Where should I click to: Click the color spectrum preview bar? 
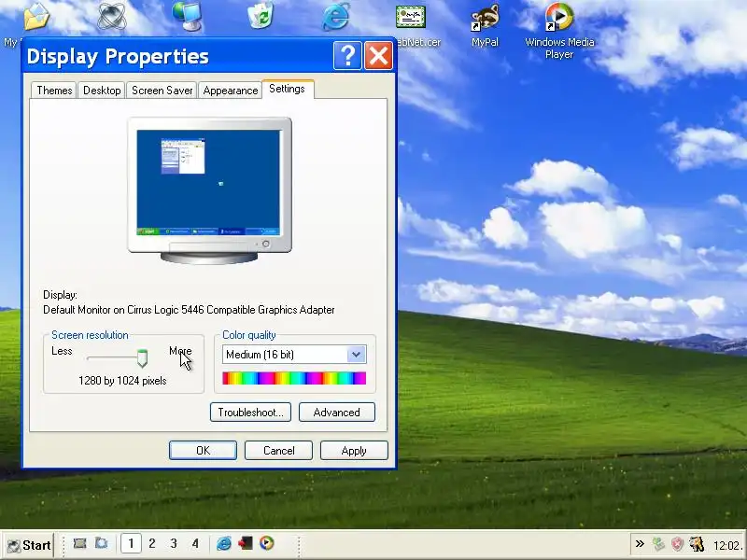click(x=294, y=378)
